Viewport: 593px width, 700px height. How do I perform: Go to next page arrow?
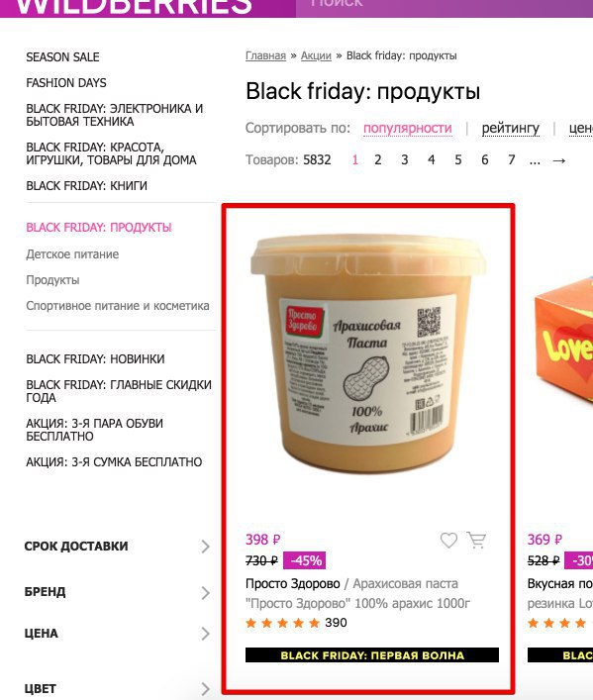coord(559,160)
